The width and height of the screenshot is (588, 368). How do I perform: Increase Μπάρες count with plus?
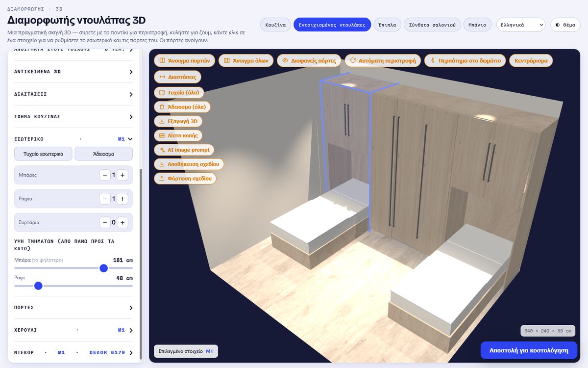(122, 175)
